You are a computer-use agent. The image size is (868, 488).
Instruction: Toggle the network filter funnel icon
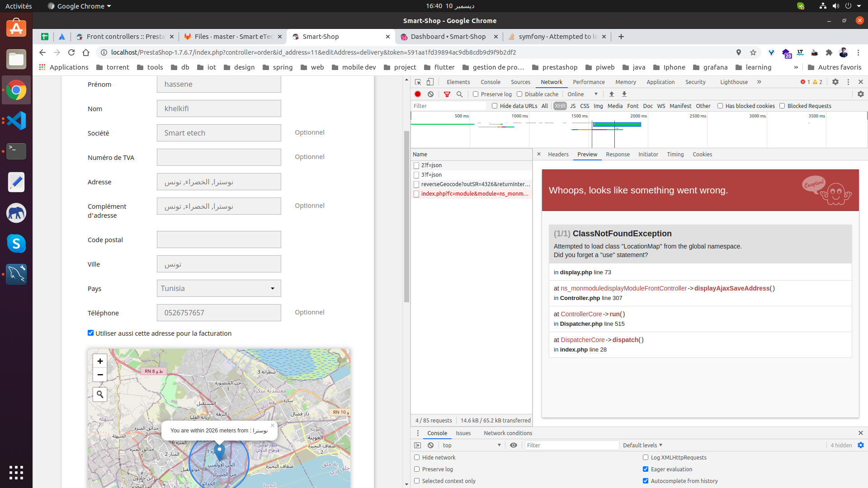click(447, 94)
